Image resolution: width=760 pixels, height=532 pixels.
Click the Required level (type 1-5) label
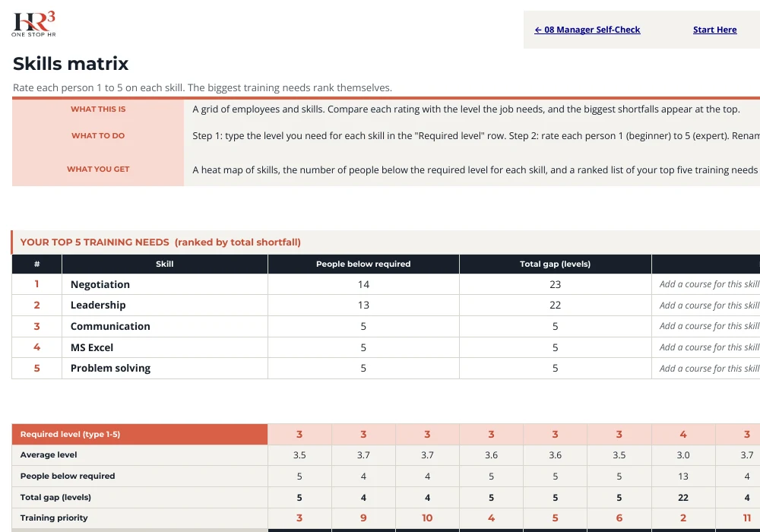[x=140, y=434]
